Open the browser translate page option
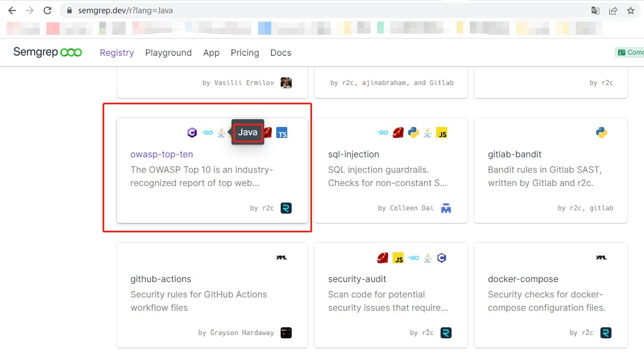 [595, 10]
